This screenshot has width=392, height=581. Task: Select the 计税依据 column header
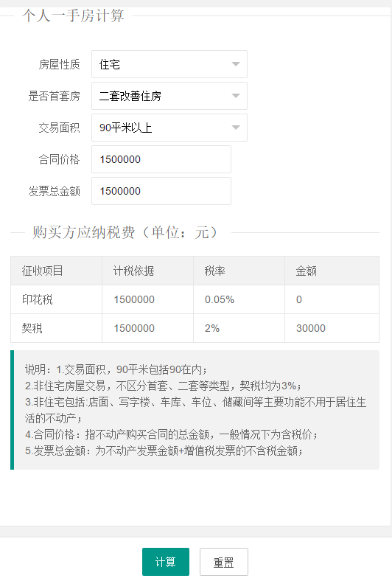point(147,271)
